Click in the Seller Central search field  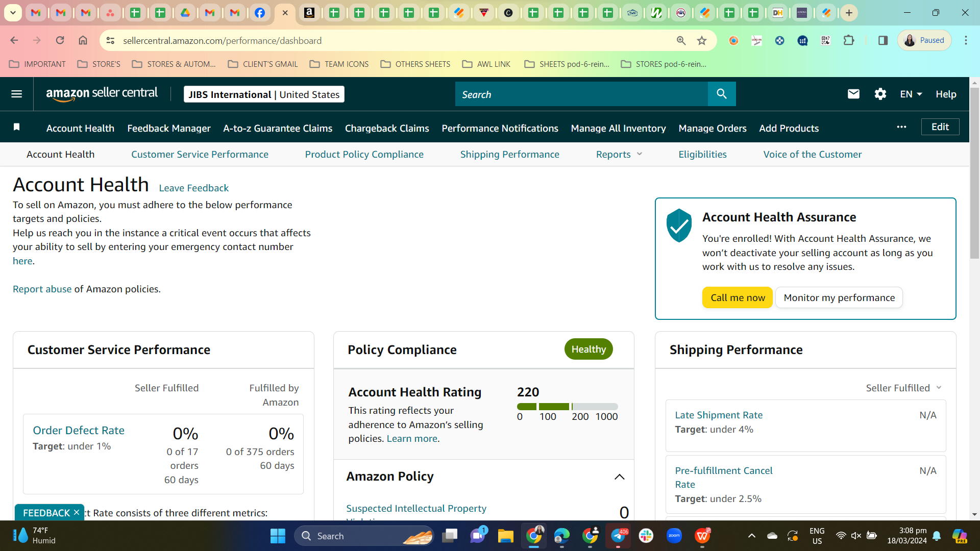point(581,94)
